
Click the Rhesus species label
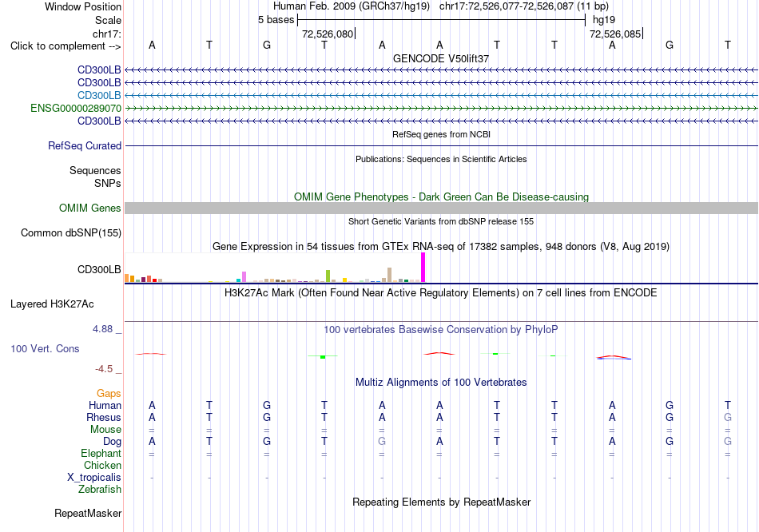[x=104, y=417]
